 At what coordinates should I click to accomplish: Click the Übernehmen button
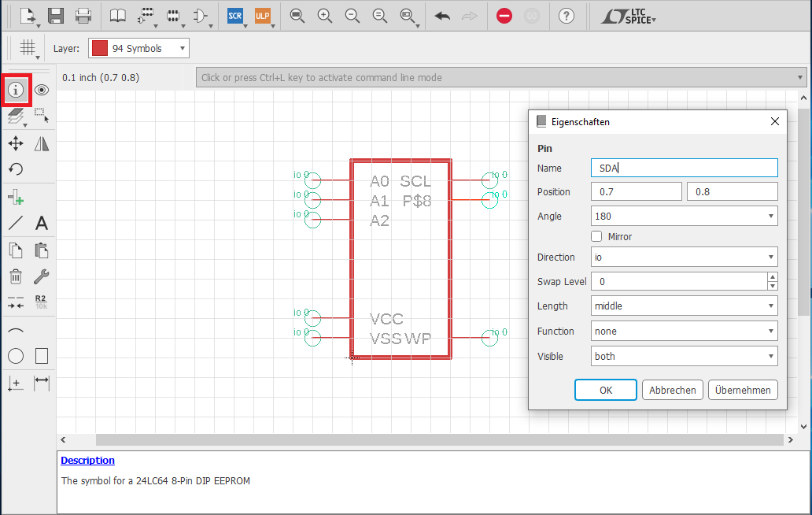tap(743, 390)
